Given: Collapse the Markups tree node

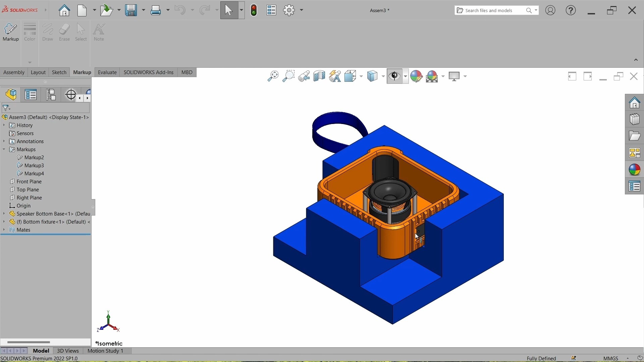Looking at the screenshot, I should pyautogui.click(x=4, y=149).
